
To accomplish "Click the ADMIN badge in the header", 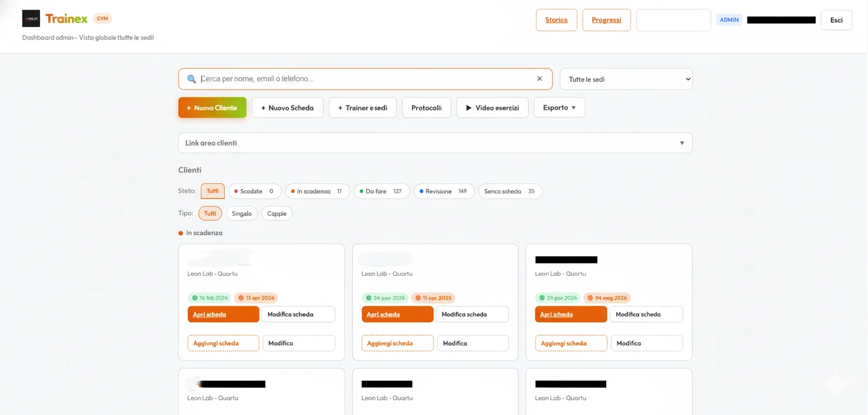I will coord(729,19).
